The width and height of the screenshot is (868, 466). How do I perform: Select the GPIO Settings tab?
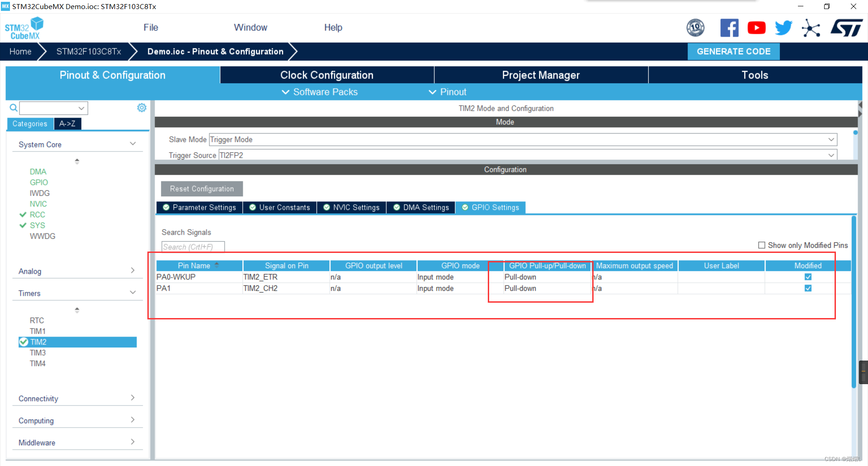(491, 207)
